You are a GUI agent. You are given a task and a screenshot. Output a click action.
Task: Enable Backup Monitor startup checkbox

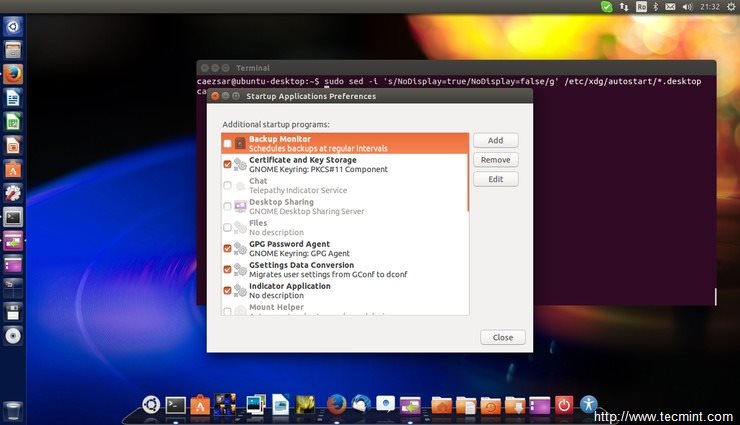(228, 144)
